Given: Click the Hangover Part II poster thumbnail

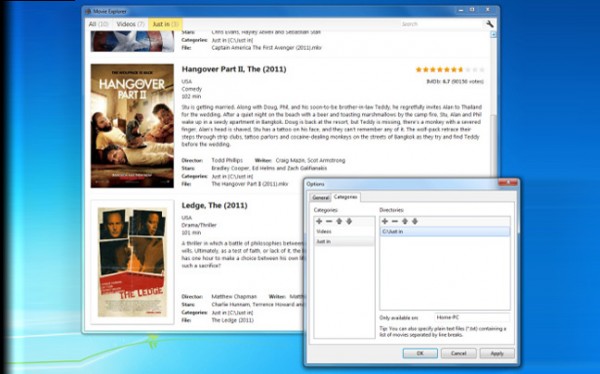Looking at the screenshot, I should [x=132, y=126].
